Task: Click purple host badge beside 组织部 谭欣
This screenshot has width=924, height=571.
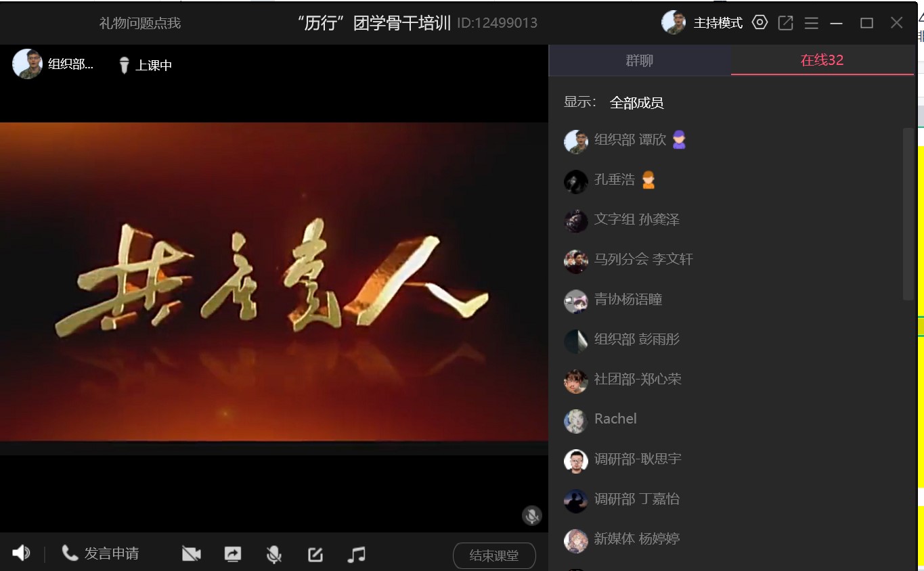Action: coord(679,140)
